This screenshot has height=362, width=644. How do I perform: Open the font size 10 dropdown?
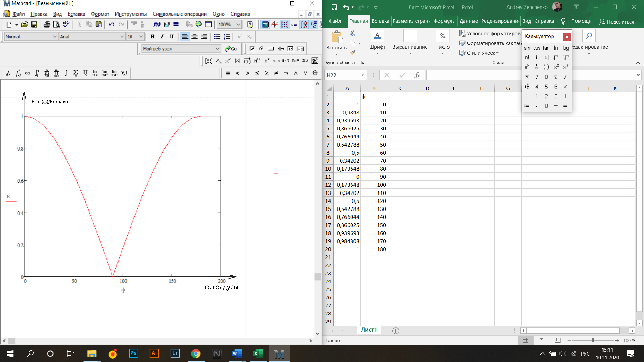coord(141,37)
